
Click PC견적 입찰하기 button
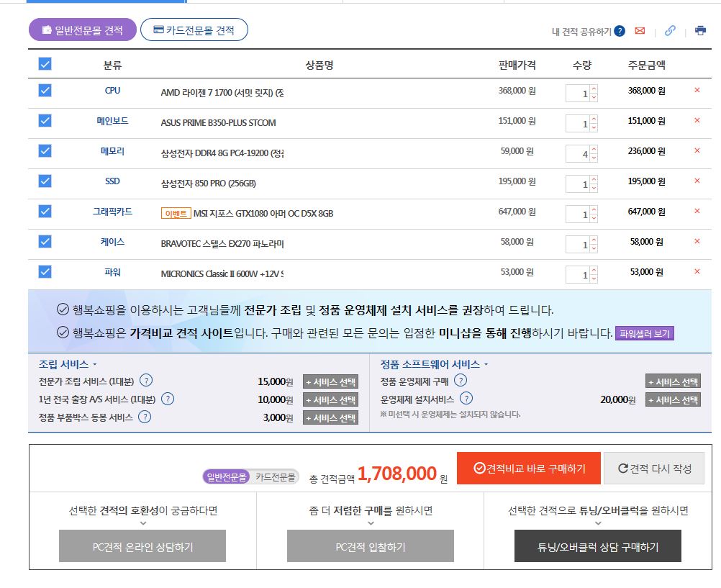pyautogui.click(x=371, y=546)
